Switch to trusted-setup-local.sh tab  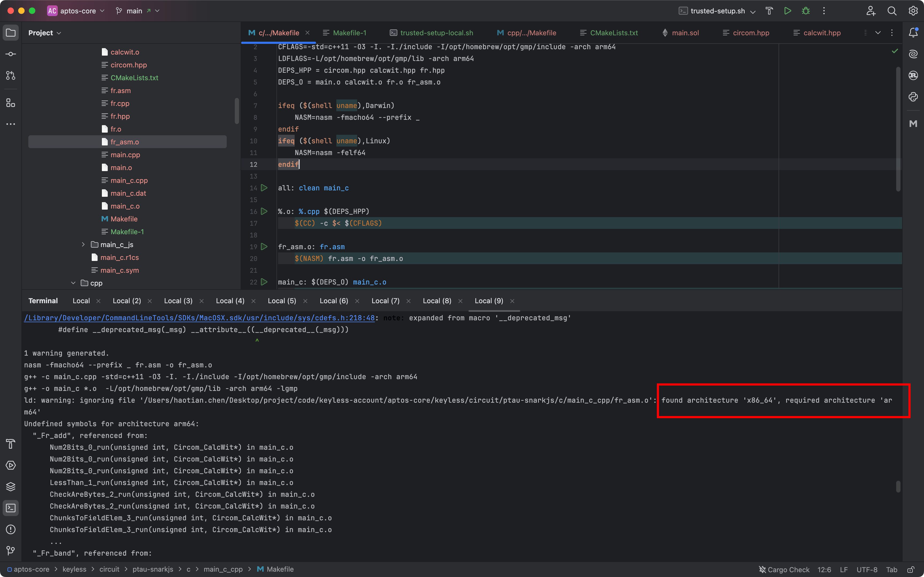pos(432,33)
